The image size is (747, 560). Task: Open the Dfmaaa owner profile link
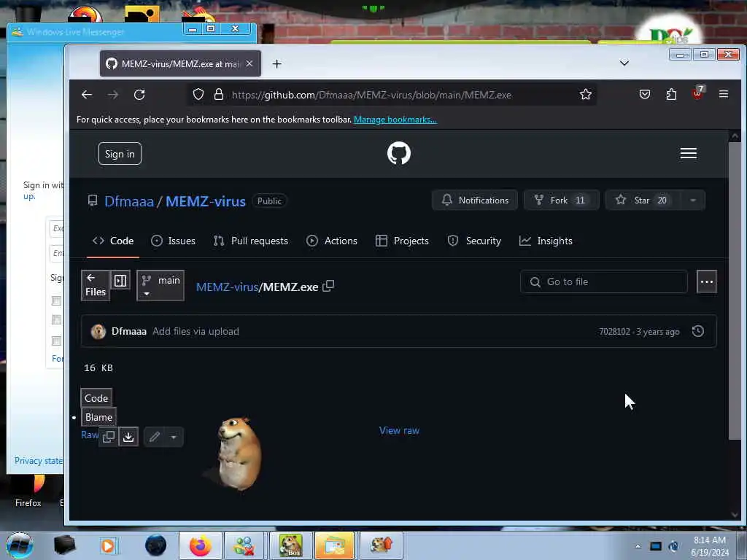(x=129, y=201)
